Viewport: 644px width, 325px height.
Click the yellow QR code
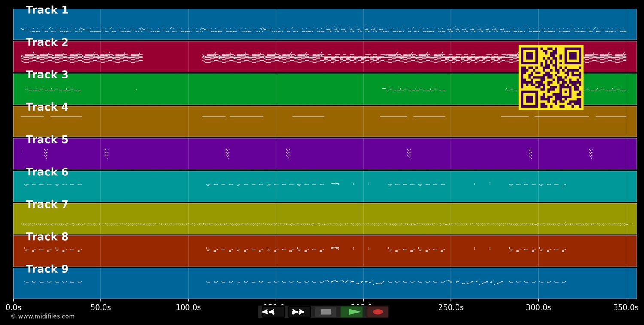[551, 78]
